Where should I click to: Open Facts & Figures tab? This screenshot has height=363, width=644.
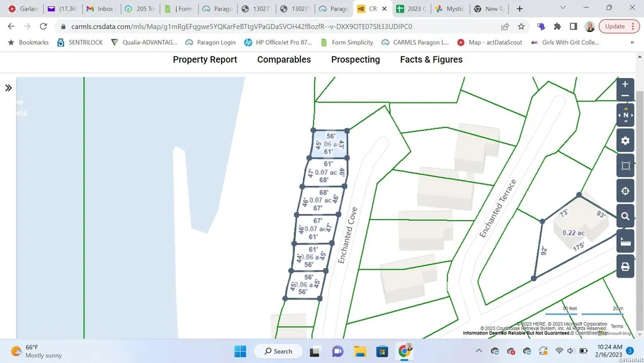pyautogui.click(x=431, y=60)
